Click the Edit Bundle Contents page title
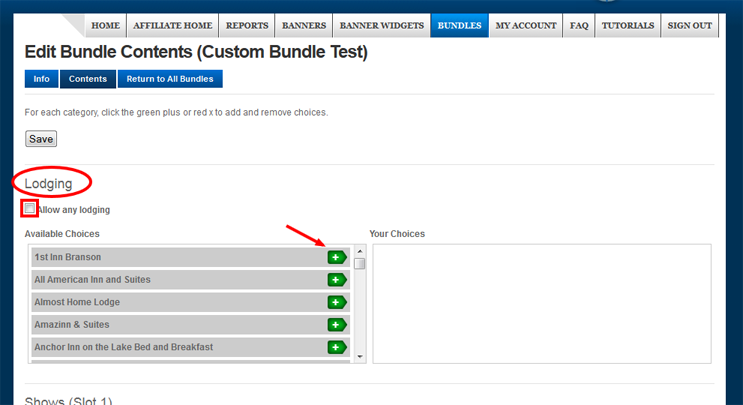 (x=196, y=52)
